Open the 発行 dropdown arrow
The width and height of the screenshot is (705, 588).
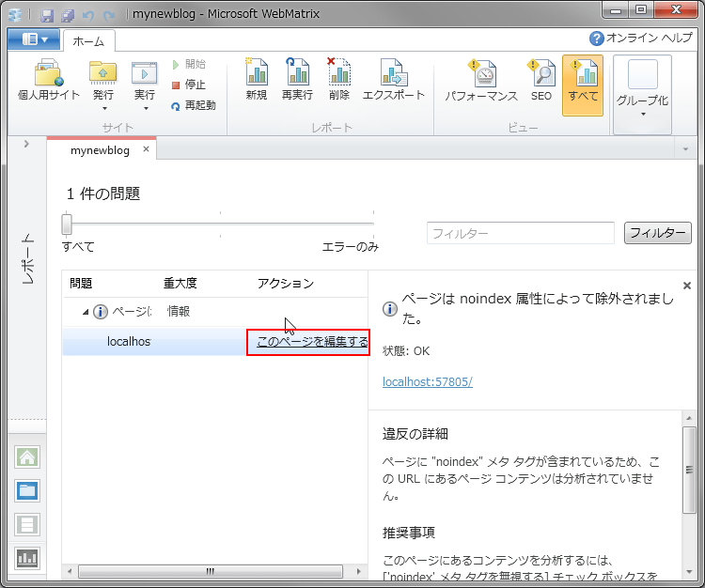tap(104, 109)
